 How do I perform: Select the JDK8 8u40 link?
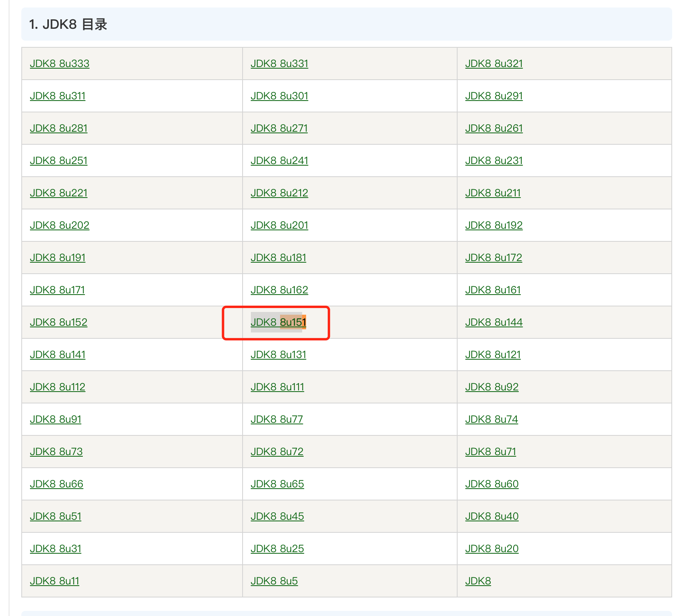(x=492, y=516)
